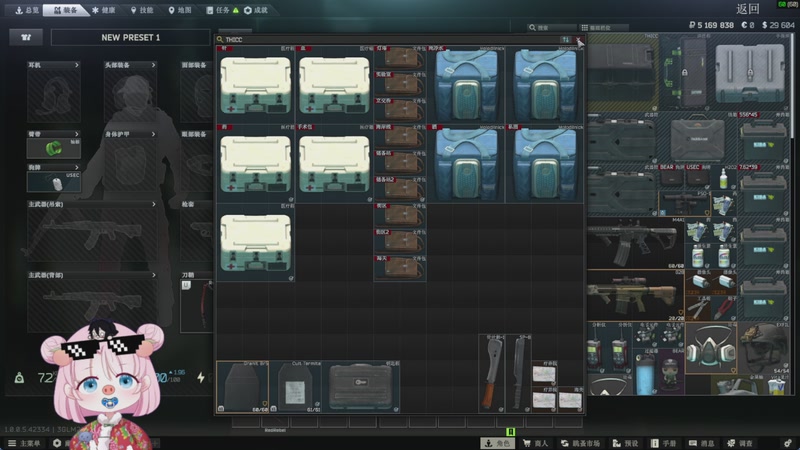Click the settings gear in bottom bar
The image size is (800, 450).
788,443
